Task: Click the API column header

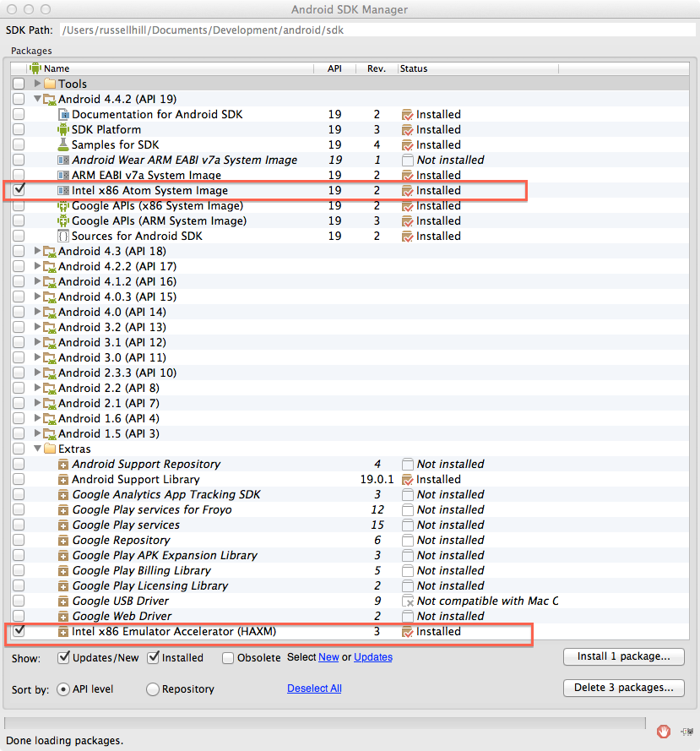Action: 334,68
